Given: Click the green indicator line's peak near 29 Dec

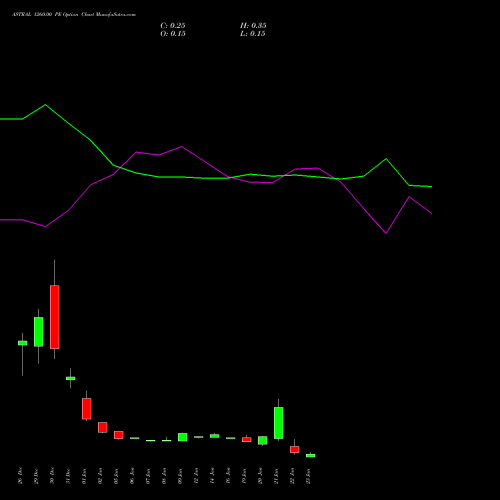Looking at the screenshot, I should point(45,105).
